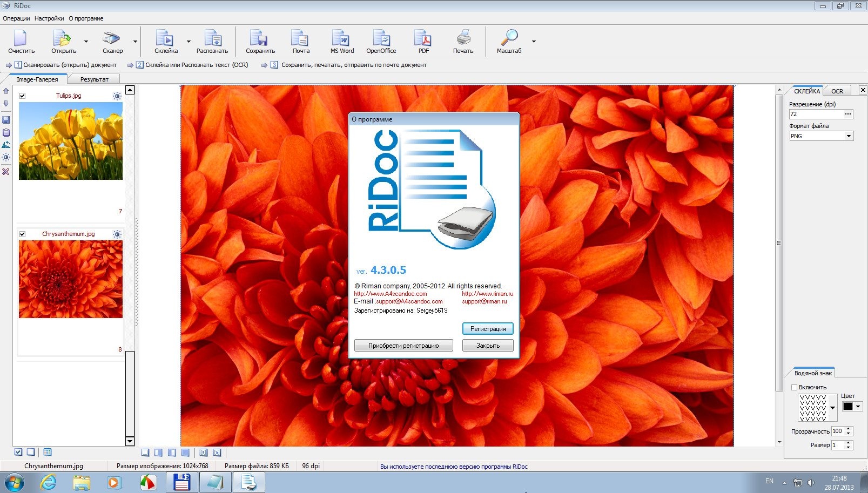Click the first page layout icon under the preview
Screen dimensions: 868x493
[x=145, y=453]
